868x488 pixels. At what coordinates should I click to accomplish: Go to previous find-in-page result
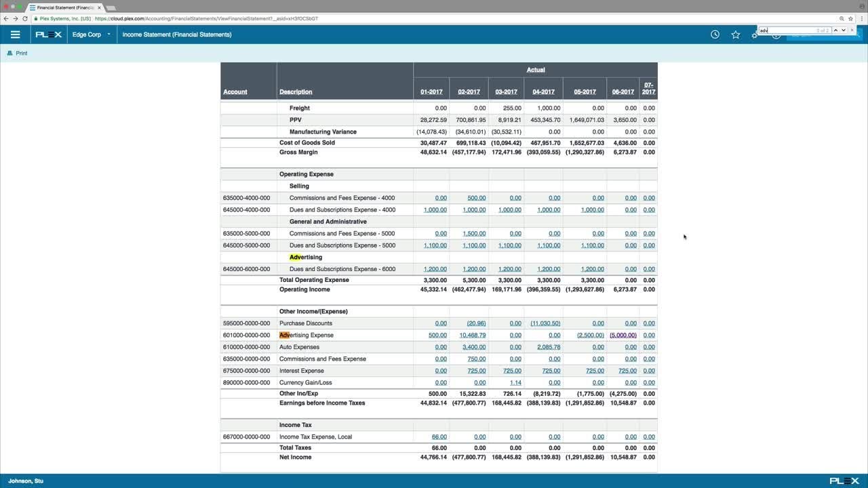(x=835, y=30)
